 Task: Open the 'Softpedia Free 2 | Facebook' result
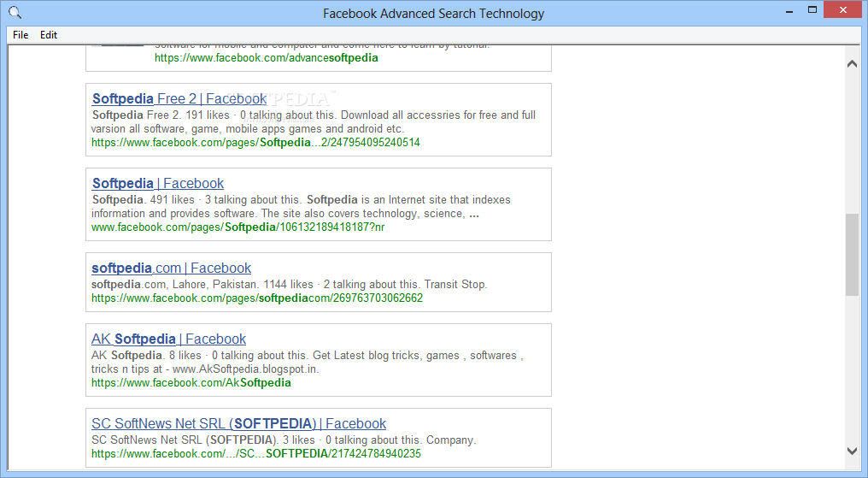179,98
